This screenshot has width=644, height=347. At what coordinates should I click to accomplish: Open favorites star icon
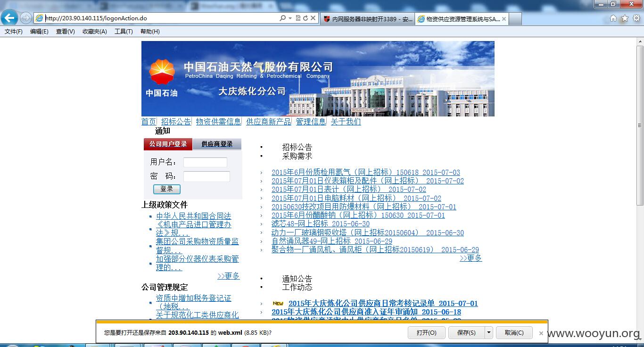(x=625, y=18)
